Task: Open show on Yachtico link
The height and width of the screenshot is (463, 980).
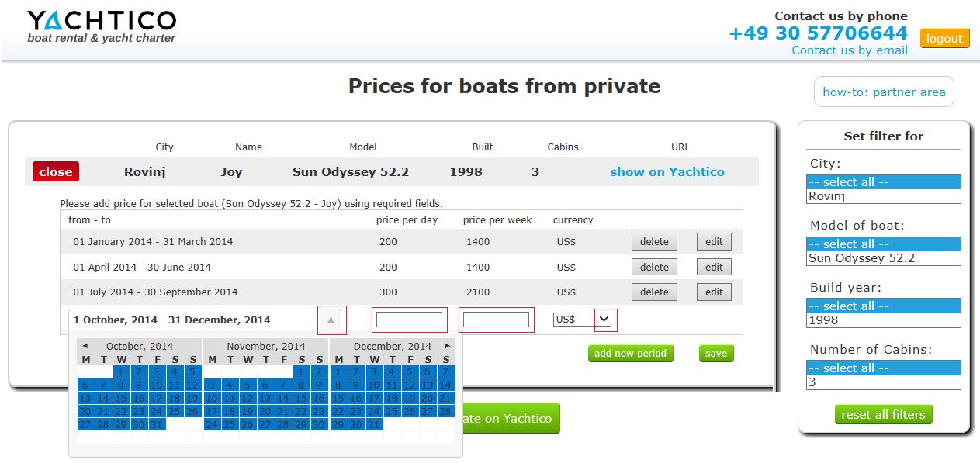Action: (x=667, y=172)
